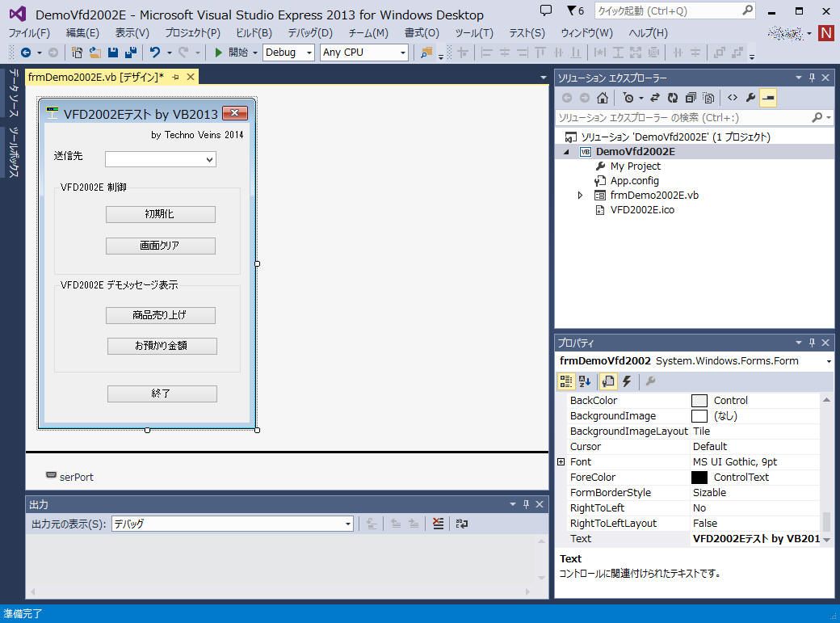The image size is (840, 623).
Task: Open the ビルド(B) menu
Action: (x=254, y=32)
